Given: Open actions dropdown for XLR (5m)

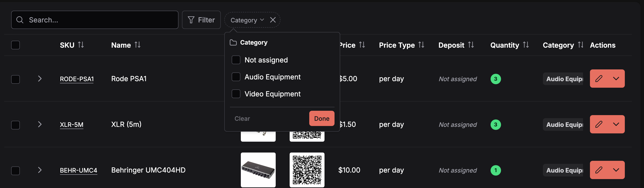Looking at the screenshot, I should point(616,124).
